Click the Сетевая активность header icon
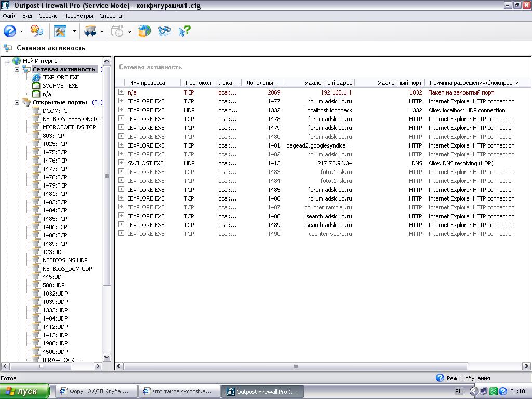Screen dimensions: 532x399 click(7, 48)
